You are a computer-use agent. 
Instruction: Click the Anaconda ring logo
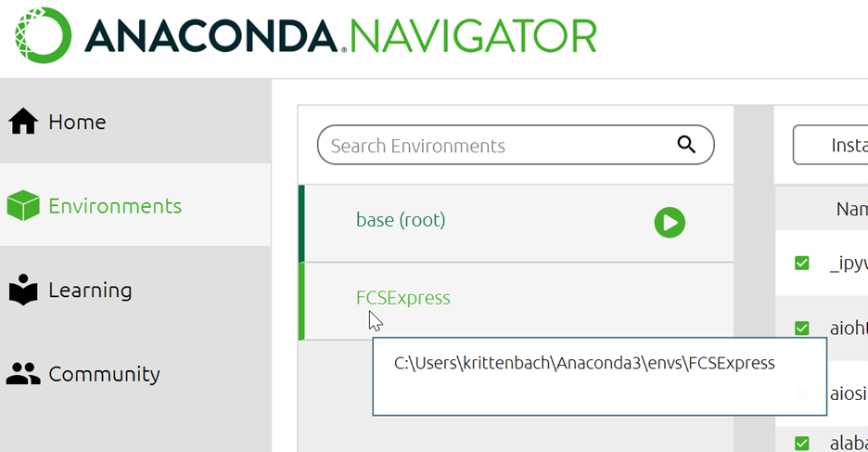coord(44,34)
